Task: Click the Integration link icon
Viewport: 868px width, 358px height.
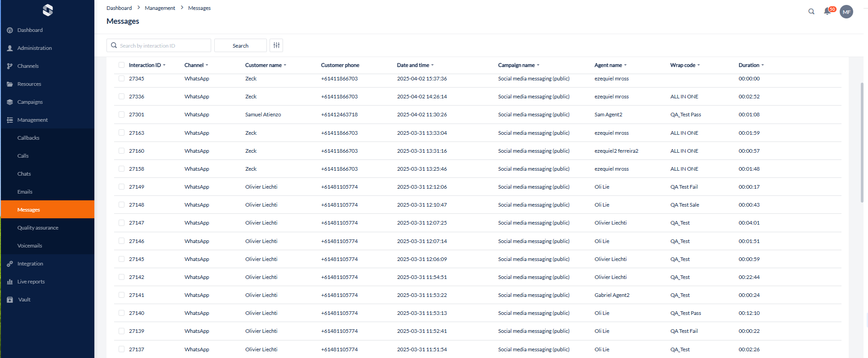Action: tap(10, 264)
